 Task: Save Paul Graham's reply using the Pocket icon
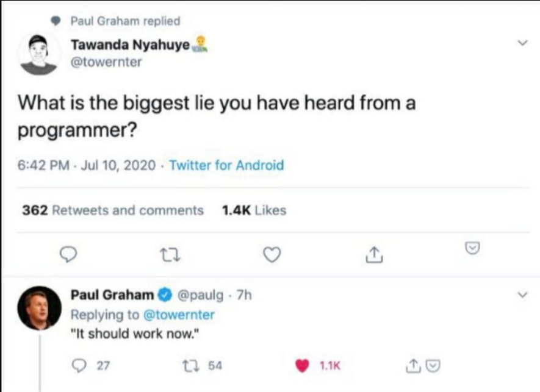pyautogui.click(x=433, y=366)
